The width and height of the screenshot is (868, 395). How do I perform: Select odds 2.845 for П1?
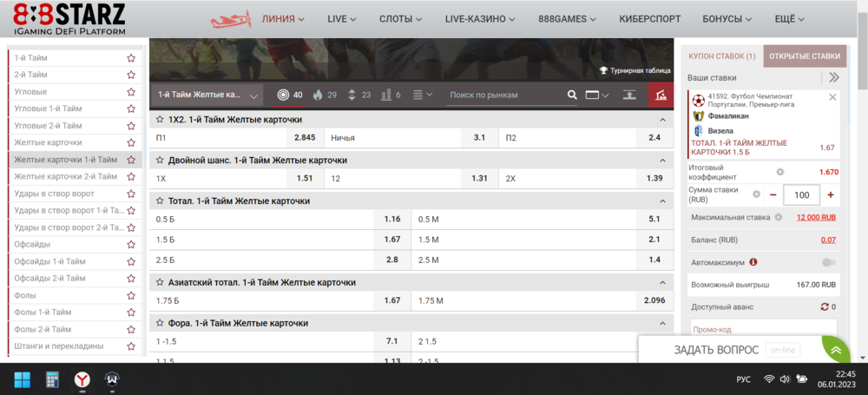pos(305,137)
